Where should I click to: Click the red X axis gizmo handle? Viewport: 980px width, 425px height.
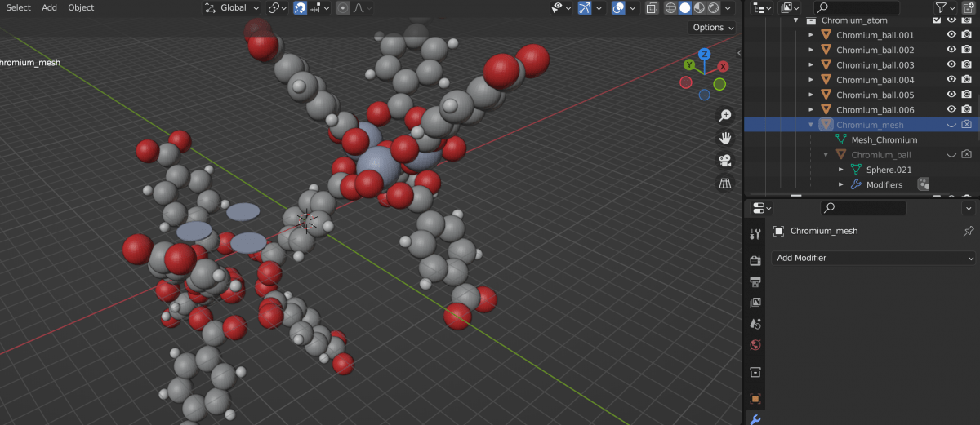(723, 66)
